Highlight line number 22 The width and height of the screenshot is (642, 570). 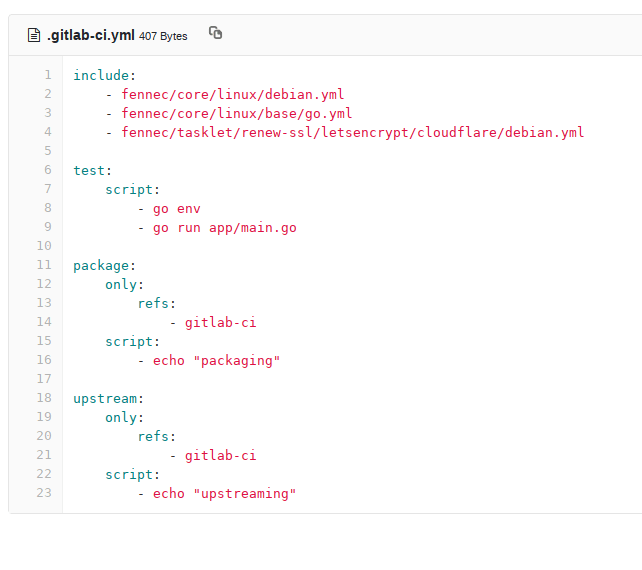pyautogui.click(x=44, y=474)
